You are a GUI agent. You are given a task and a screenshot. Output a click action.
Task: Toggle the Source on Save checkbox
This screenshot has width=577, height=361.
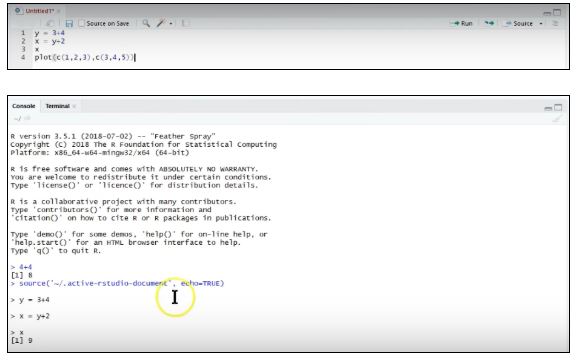tap(82, 24)
